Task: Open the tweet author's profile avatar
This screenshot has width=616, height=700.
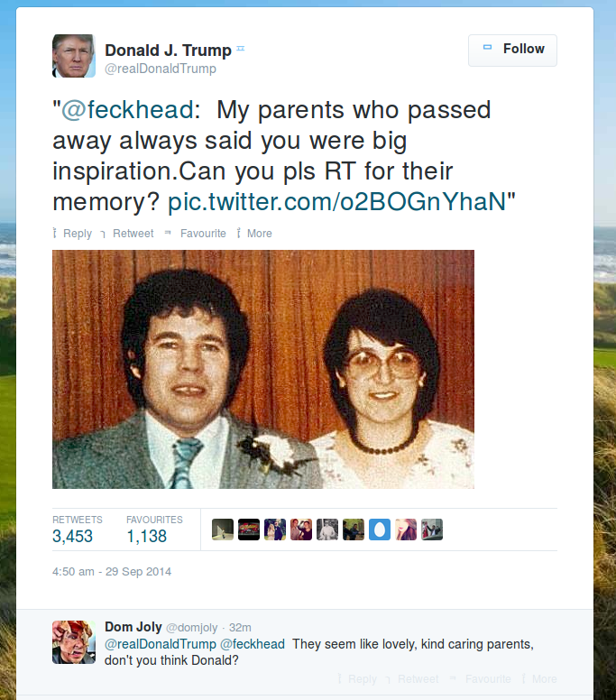Action: point(74,56)
